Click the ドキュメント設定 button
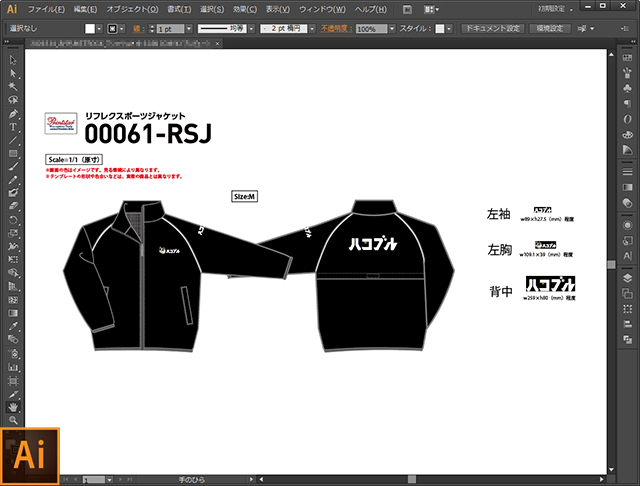This screenshot has height=486, width=640. [x=491, y=29]
